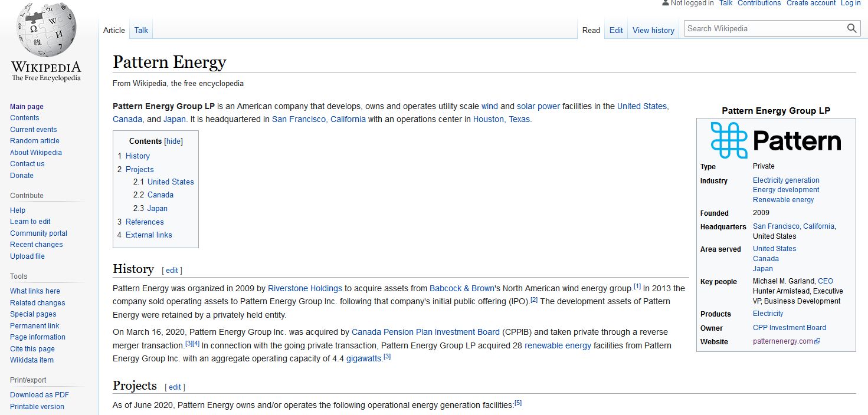Edit the Projects section

tap(175, 387)
